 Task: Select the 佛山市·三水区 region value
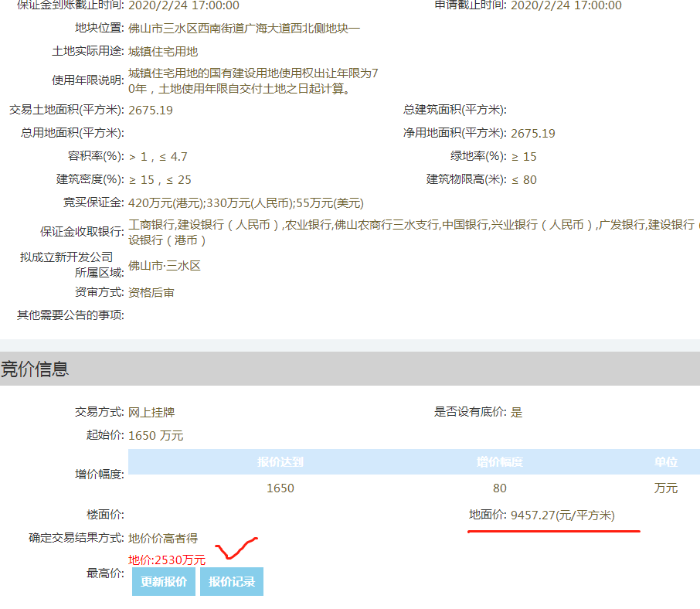[165, 266]
